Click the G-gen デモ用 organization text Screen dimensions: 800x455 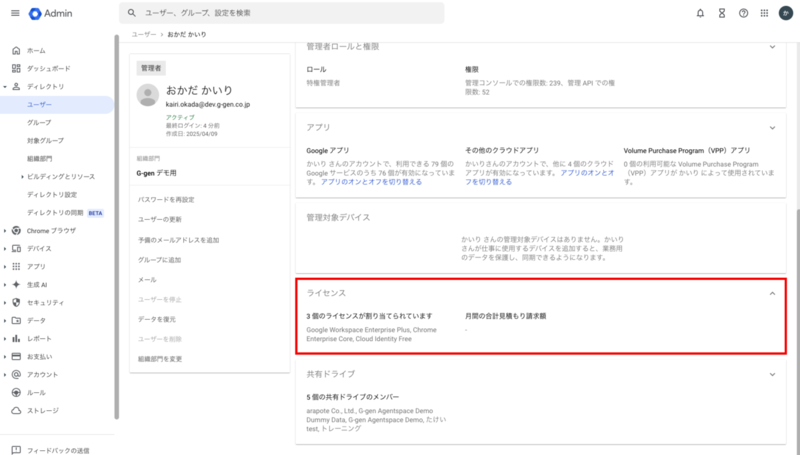(156, 173)
